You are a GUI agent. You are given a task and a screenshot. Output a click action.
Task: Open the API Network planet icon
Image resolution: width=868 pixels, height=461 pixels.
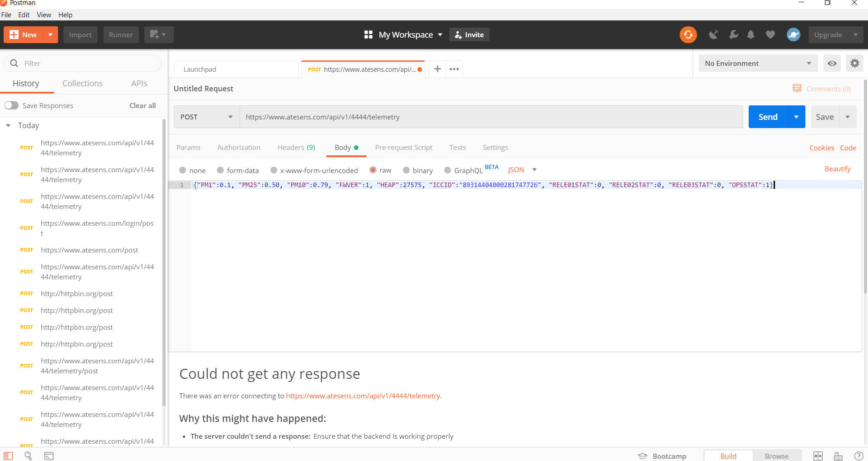point(793,35)
